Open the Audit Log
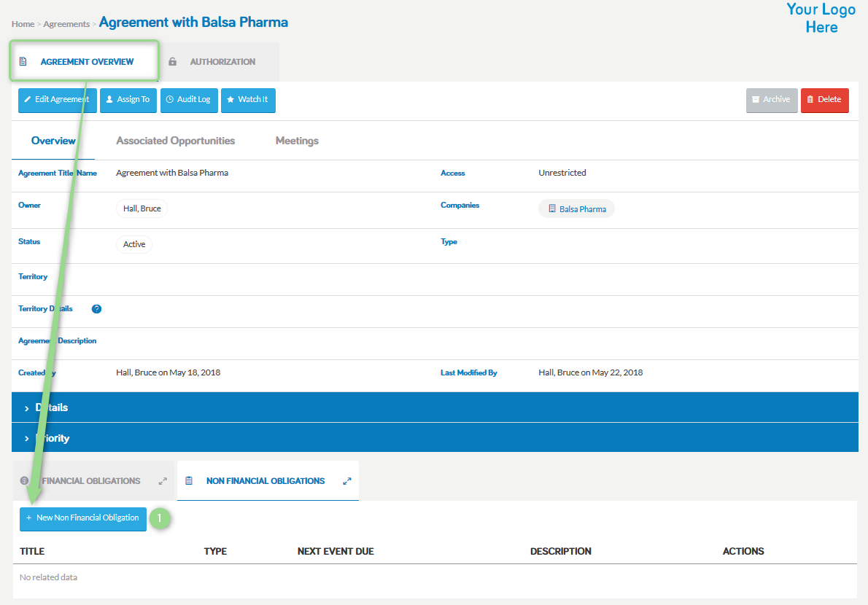 pyautogui.click(x=189, y=100)
